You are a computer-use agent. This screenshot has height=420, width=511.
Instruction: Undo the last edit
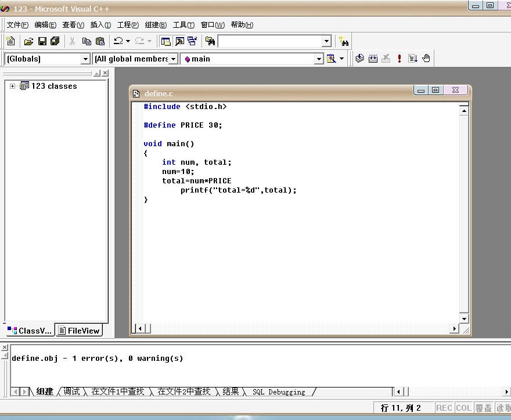(118, 41)
